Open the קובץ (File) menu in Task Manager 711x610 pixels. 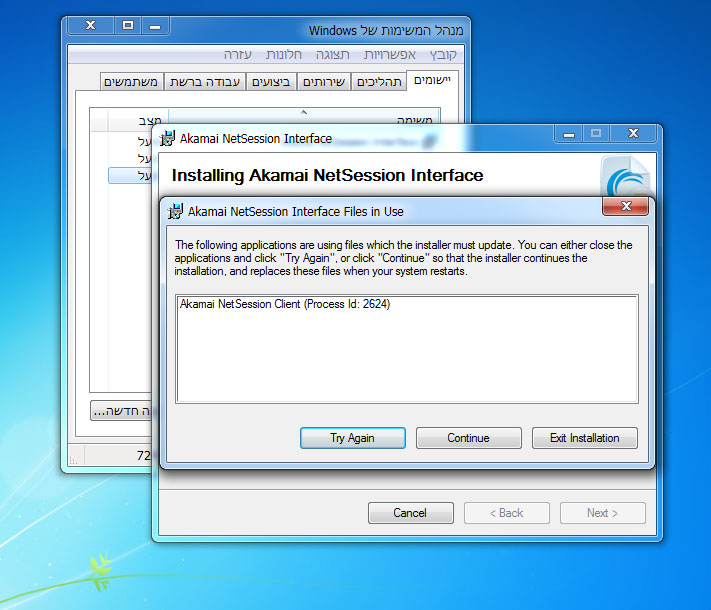pyautogui.click(x=443, y=55)
